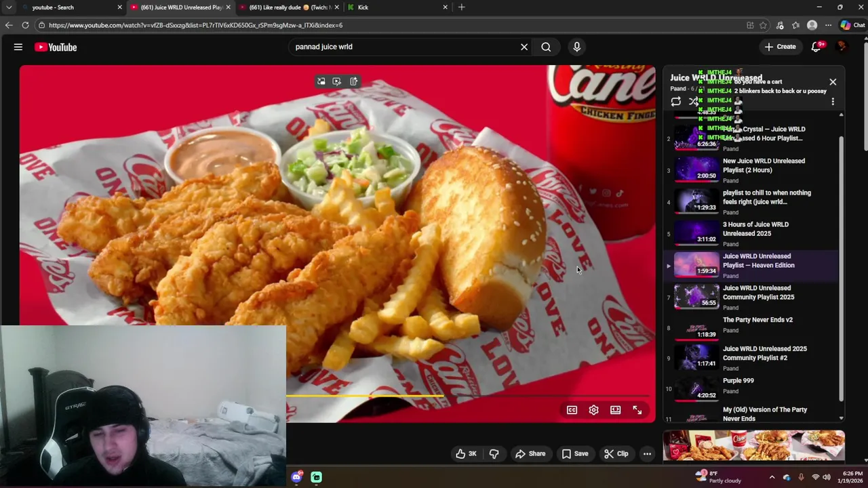The width and height of the screenshot is (868, 488).
Task: Open the green app on the taskbar
Action: point(316,477)
